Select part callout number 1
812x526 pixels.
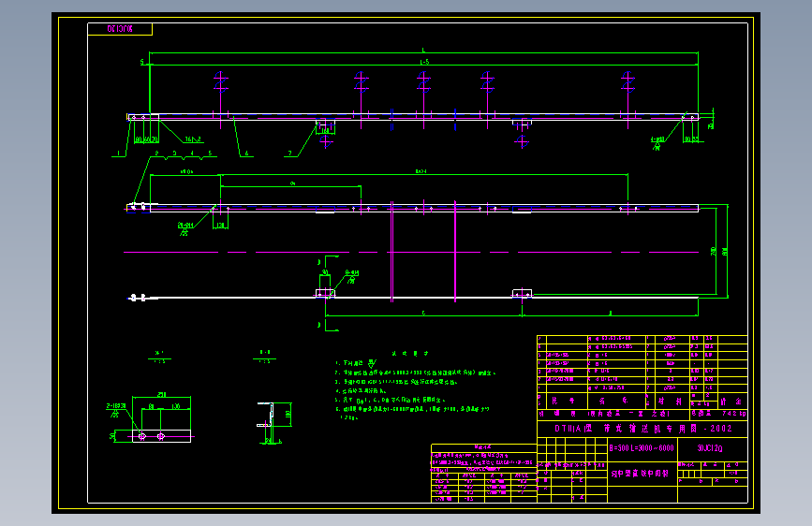coord(119,153)
